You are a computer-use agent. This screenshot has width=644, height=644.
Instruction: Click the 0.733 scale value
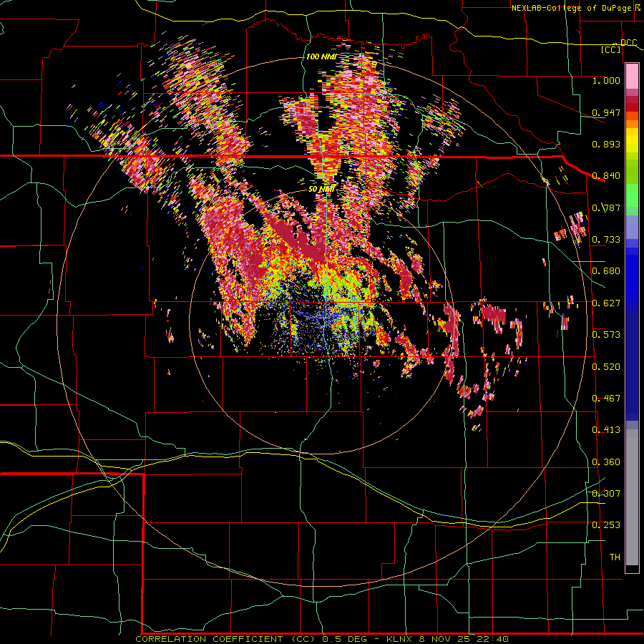tap(606, 240)
